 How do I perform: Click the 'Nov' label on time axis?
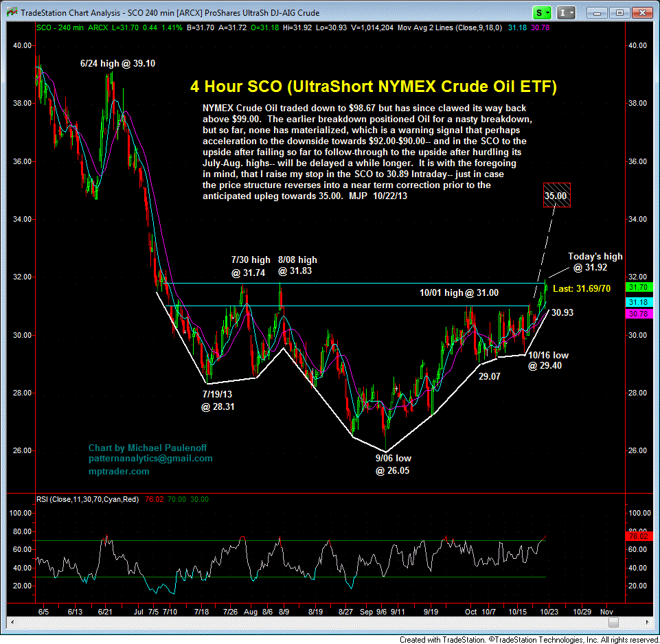pos(606,612)
